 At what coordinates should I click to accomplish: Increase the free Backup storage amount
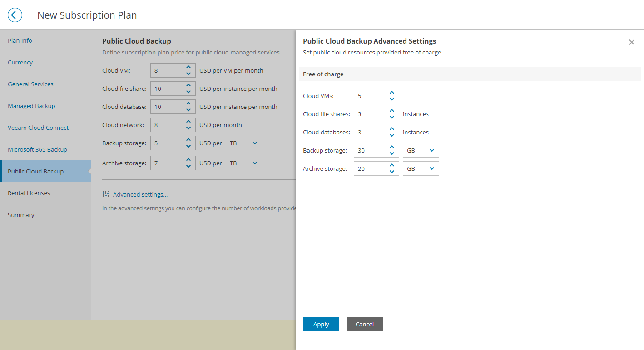coord(391,147)
